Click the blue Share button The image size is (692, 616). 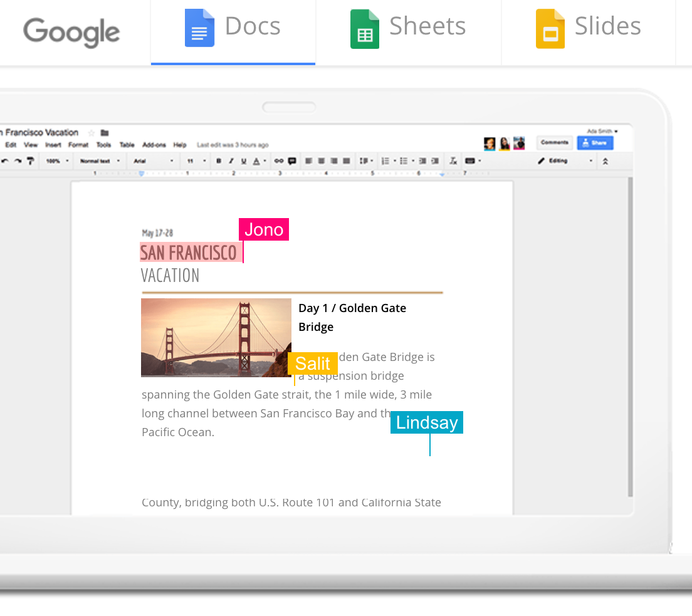(595, 143)
